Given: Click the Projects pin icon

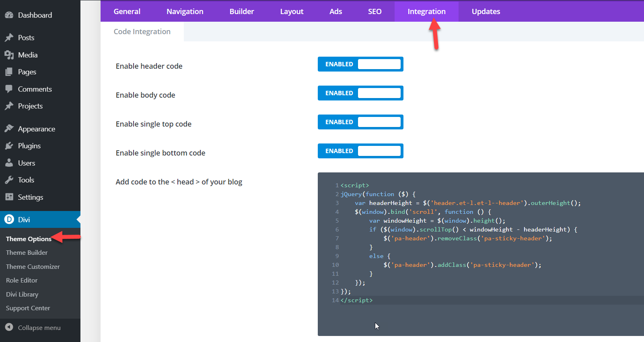Looking at the screenshot, I should pyautogui.click(x=9, y=106).
